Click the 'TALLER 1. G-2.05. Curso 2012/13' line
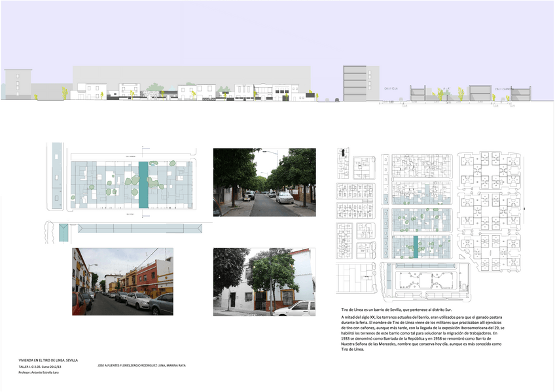555x392 pixels. (x=47, y=366)
